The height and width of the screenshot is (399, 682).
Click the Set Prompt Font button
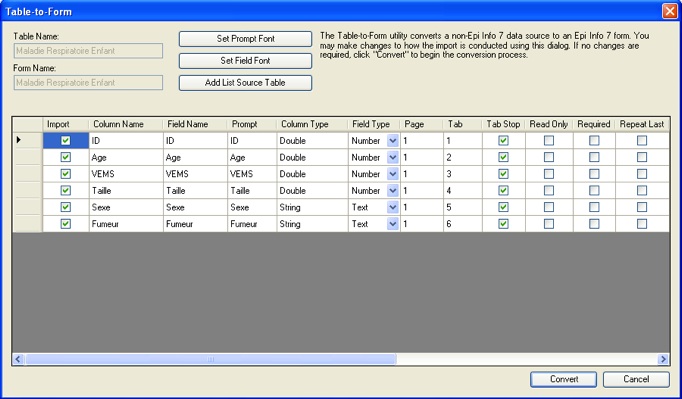pyautogui.click(x=245, y=39)
